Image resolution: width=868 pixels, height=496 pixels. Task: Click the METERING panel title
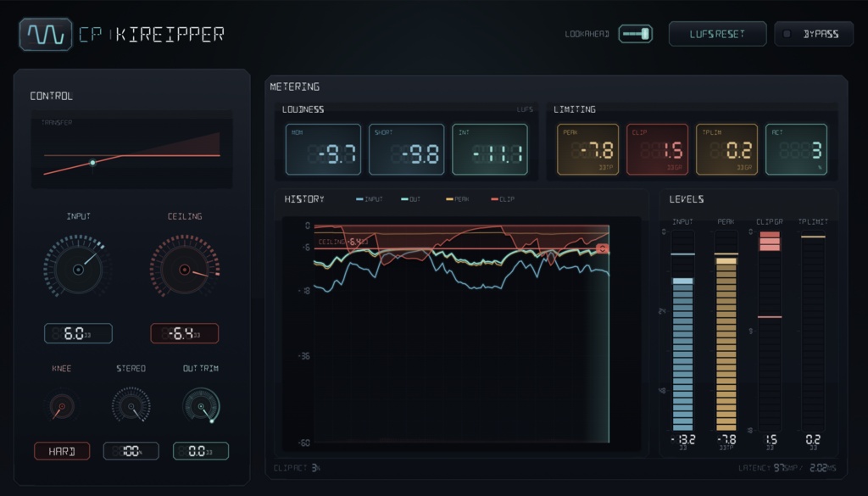click(x=294, y=87)
